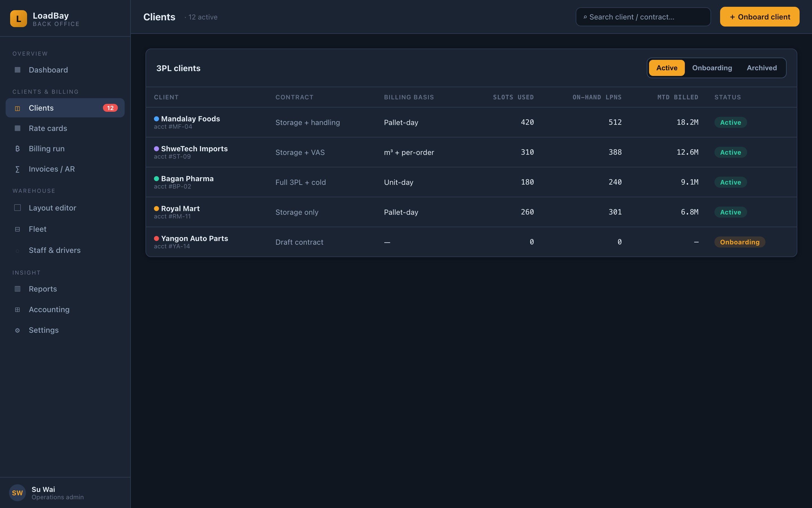Click the Reports bars icon
Image resolution: width=812 pixels, height=508 pixels.
coord(17,289)
